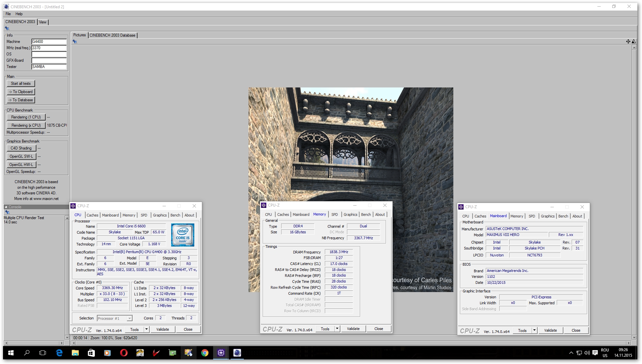Open Tools dropdown arrow in CPU tab CPU-Z window
642x364 pixels.
[146, 329]
